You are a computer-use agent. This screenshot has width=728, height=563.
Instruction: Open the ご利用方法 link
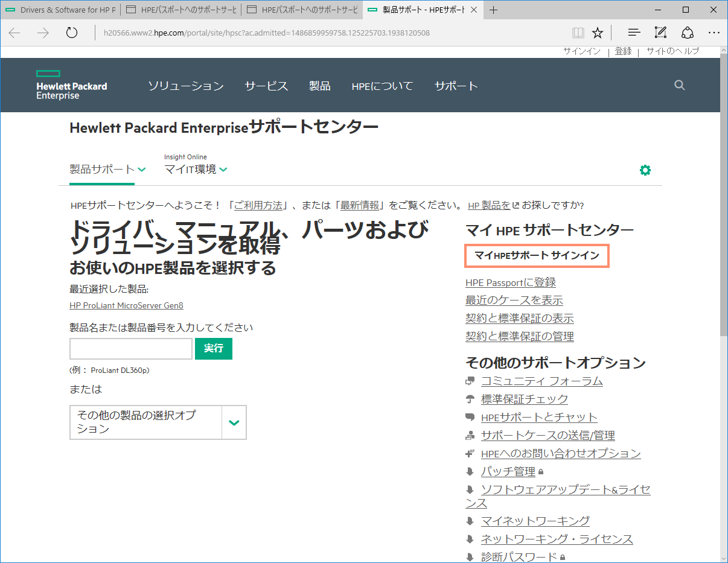[x=258, y=205]
